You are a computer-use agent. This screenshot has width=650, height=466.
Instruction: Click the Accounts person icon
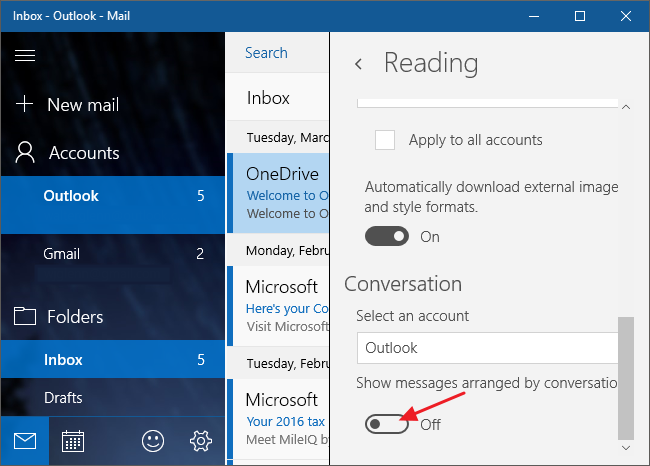[x=25, y=152]
